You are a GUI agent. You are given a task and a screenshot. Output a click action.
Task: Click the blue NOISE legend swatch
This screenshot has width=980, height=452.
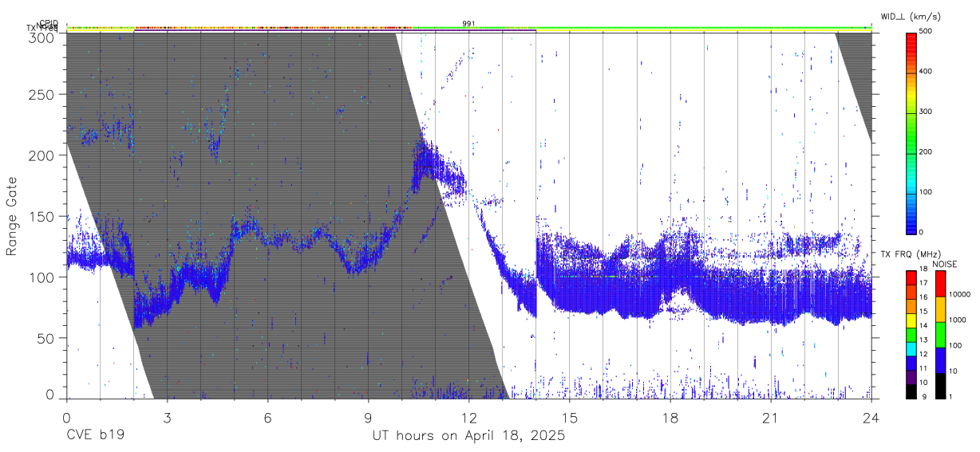click(x=939, y=360)
